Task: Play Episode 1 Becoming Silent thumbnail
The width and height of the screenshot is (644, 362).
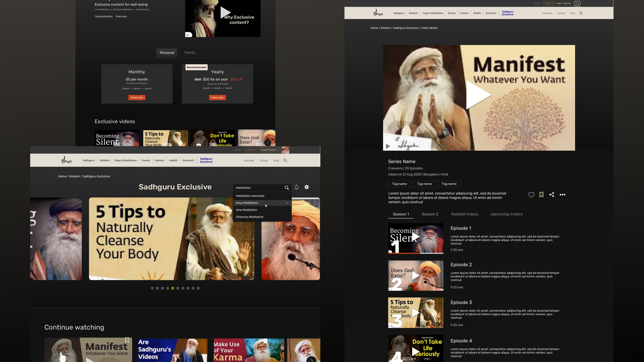Action: [416, 237]
